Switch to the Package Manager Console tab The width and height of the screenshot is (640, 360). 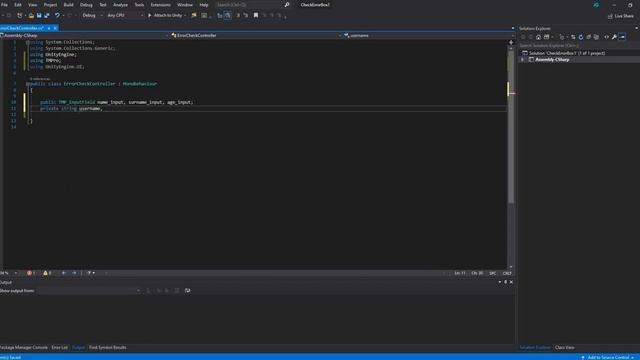point(23,348)
